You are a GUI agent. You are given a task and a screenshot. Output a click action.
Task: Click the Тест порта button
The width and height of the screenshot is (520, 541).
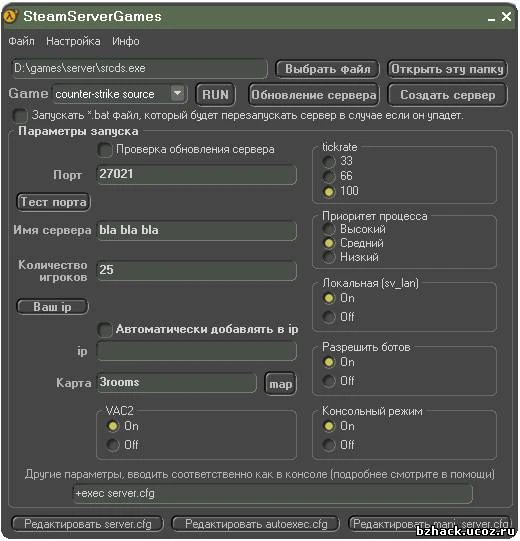click(x=53, y=202)
